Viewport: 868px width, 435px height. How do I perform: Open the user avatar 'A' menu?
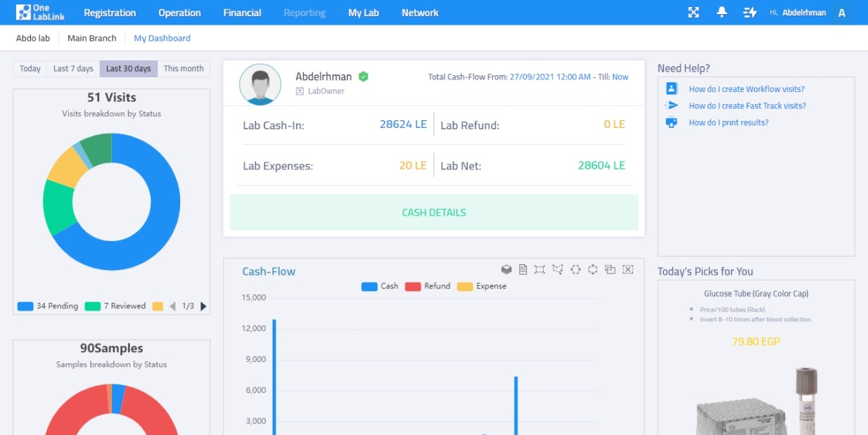[842, 13]
